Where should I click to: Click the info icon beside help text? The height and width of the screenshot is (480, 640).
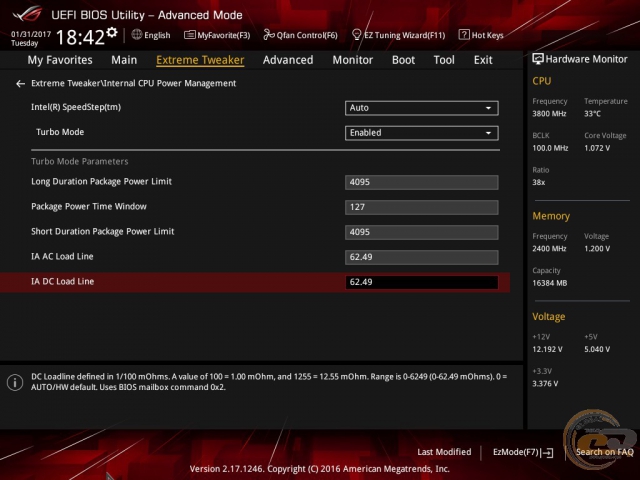tap(15, 382)
